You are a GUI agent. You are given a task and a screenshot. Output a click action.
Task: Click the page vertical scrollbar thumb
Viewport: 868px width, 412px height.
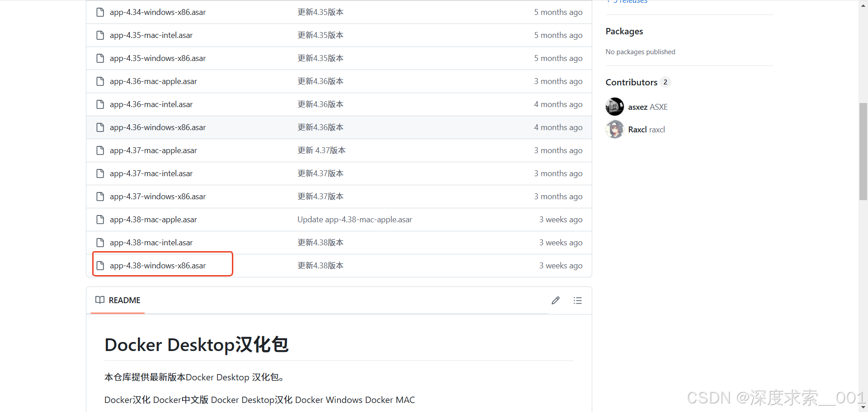[863, 151]
